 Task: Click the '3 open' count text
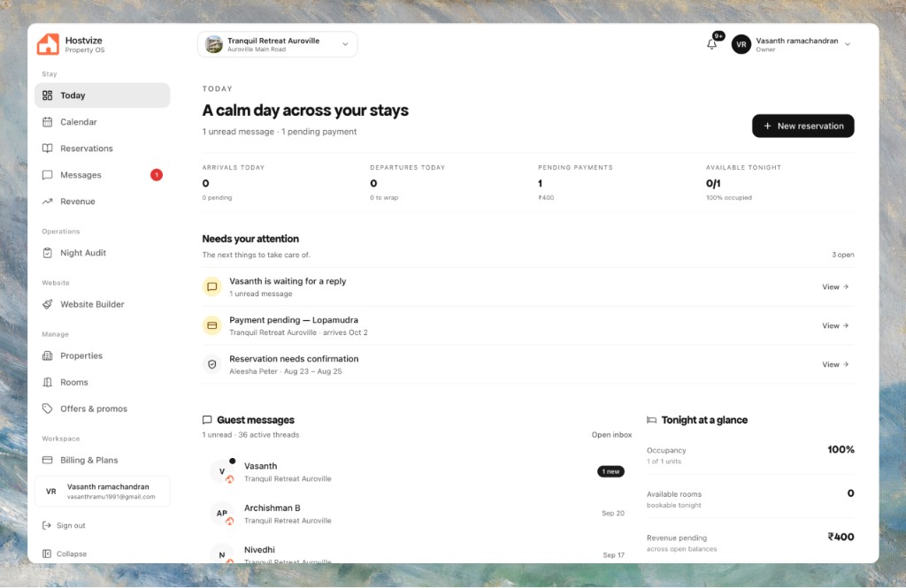(843, 255)
